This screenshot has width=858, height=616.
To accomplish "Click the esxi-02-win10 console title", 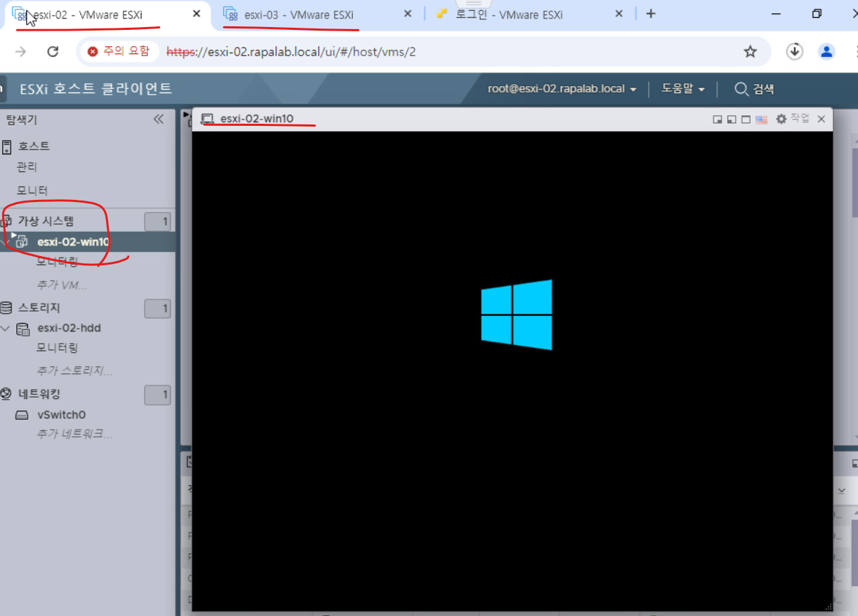I will click(x=257, y=119).
